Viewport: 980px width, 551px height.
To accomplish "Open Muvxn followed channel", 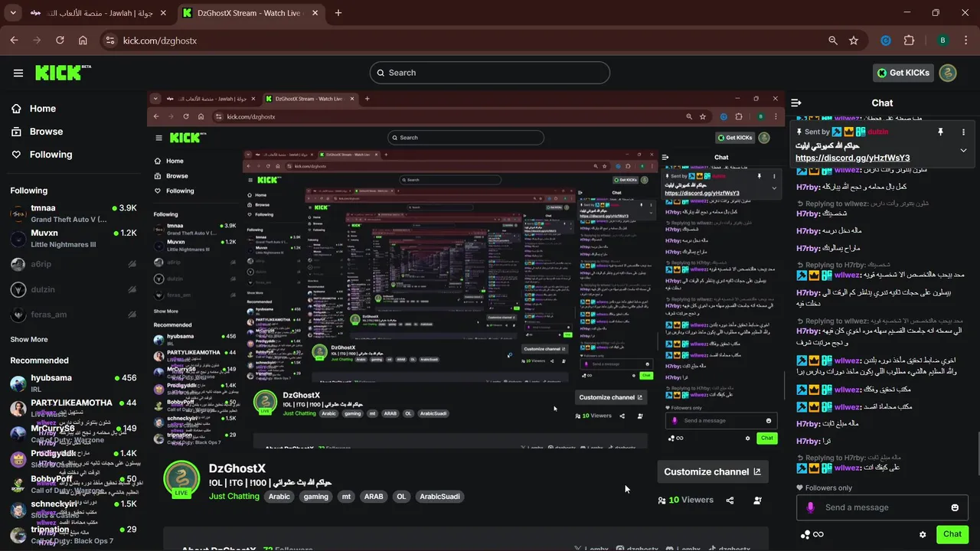I will 73,239.
